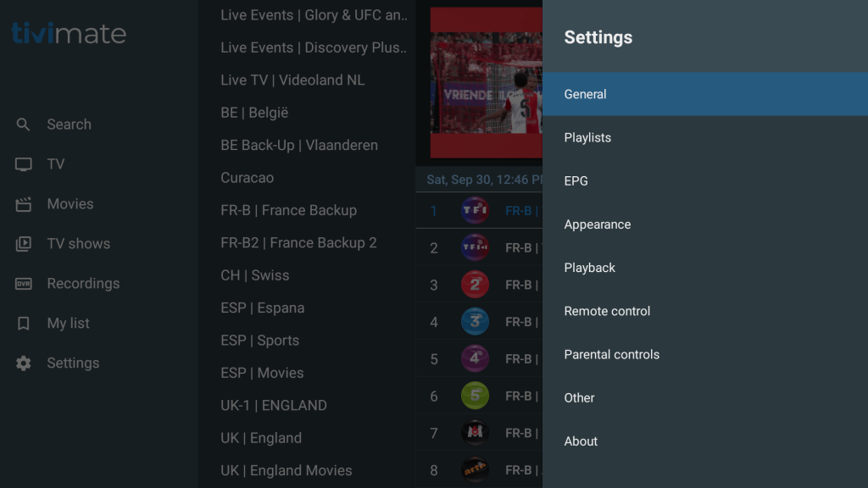Image resolution: width=868 pixels, height=488 pixels.
Task: Select the TV screen icon
Action: [x=24, y=164]
